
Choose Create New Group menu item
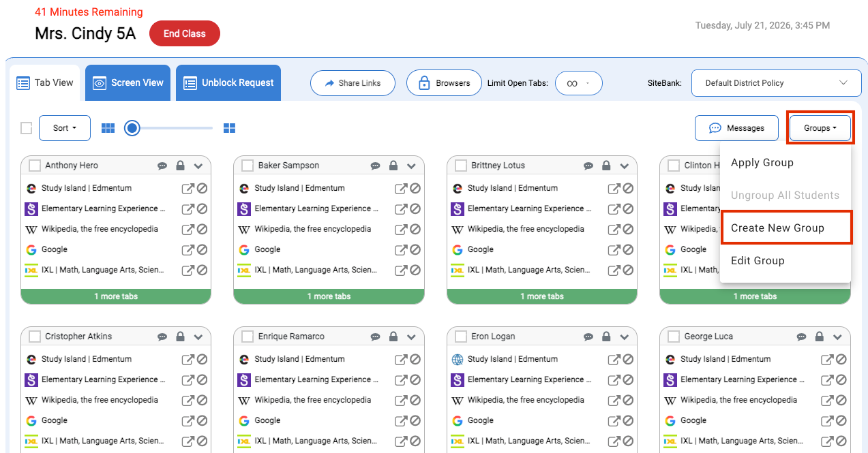click(785, 228)
